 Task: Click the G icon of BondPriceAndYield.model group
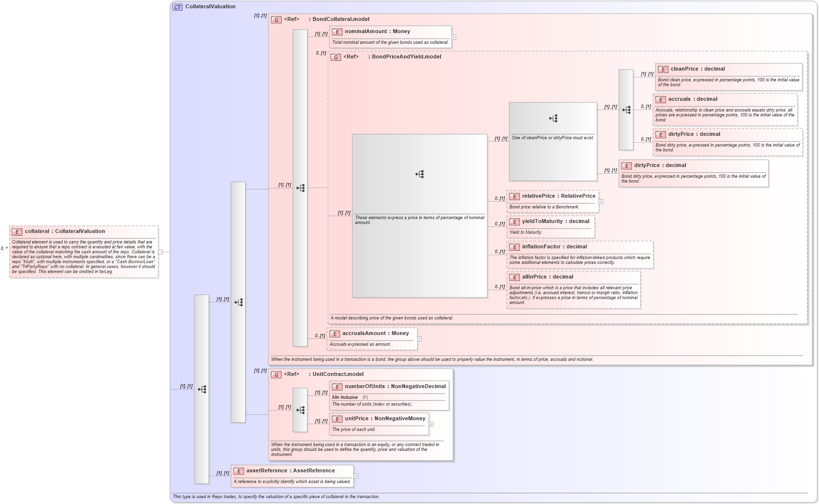(x=335, y=57)
